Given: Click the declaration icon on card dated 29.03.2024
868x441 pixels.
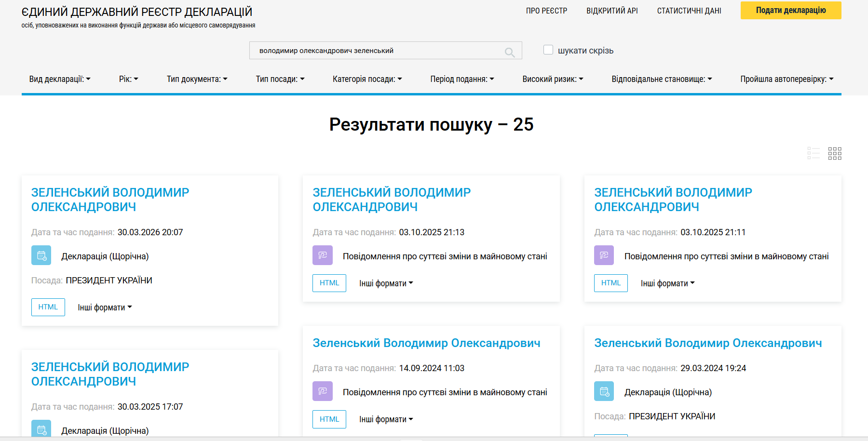Looking at the screenshot, I should 603,391.
